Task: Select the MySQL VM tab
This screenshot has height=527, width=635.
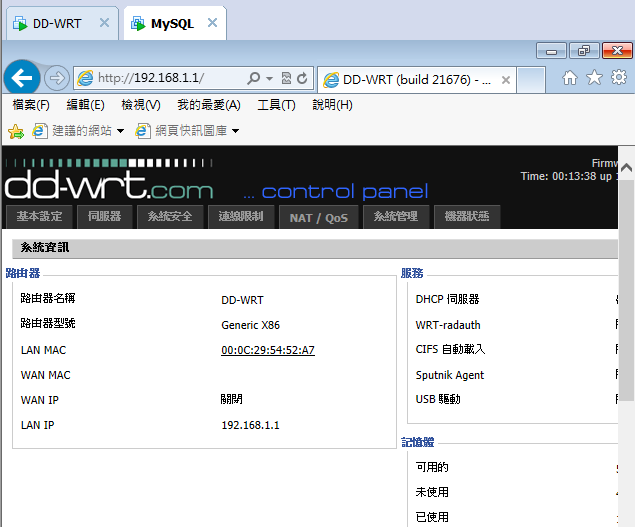Action: pos(172,23)
